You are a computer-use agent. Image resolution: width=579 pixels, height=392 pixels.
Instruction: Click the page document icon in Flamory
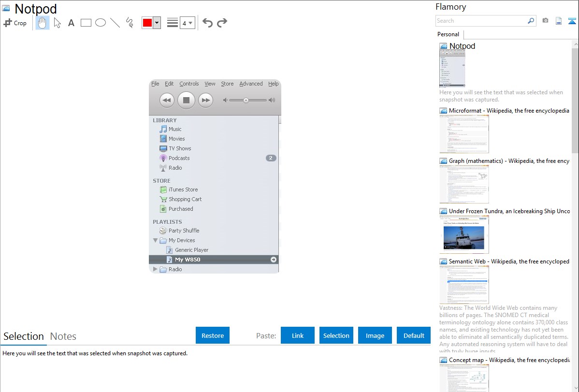[559, 21]
